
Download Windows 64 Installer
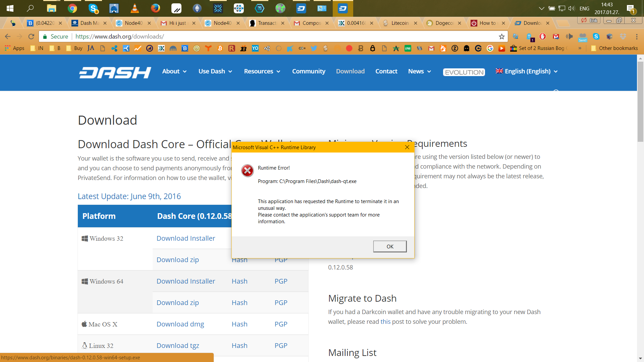point(186,281)
